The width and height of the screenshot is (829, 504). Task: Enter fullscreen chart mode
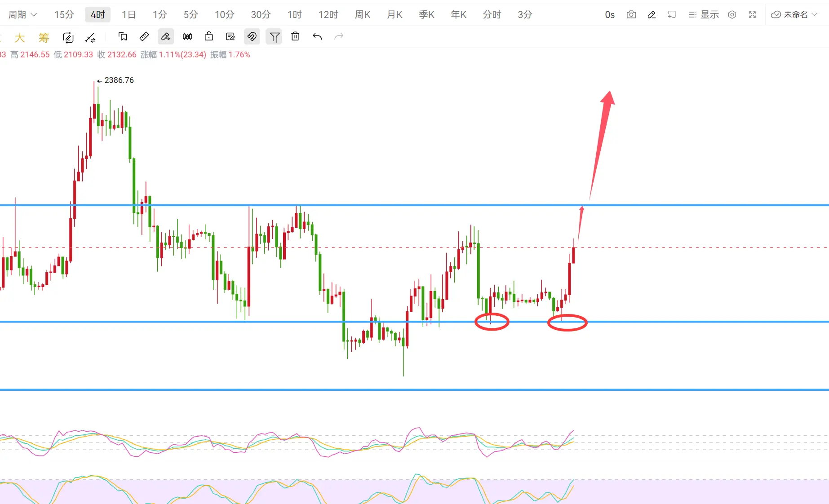click(752, 15)
